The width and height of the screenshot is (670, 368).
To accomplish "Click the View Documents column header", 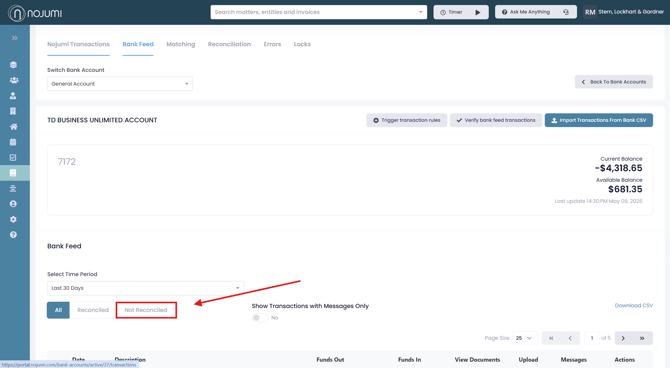I will click(x=477, y=360).
